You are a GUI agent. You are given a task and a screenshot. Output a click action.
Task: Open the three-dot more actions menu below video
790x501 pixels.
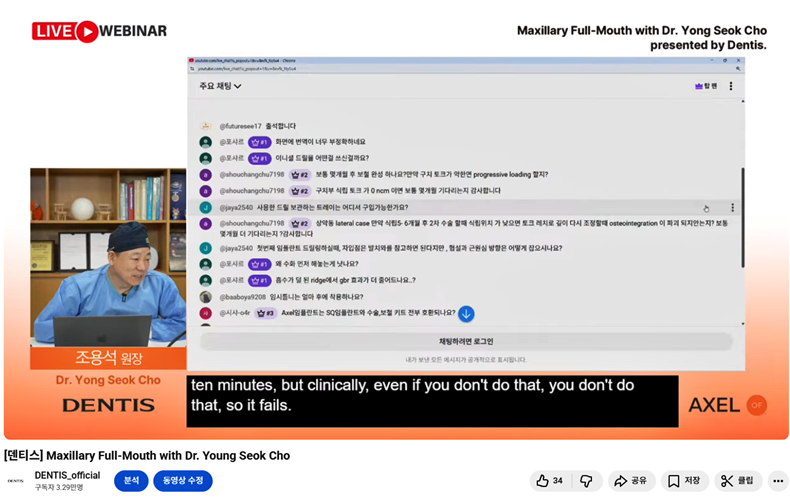pos(778,481)
